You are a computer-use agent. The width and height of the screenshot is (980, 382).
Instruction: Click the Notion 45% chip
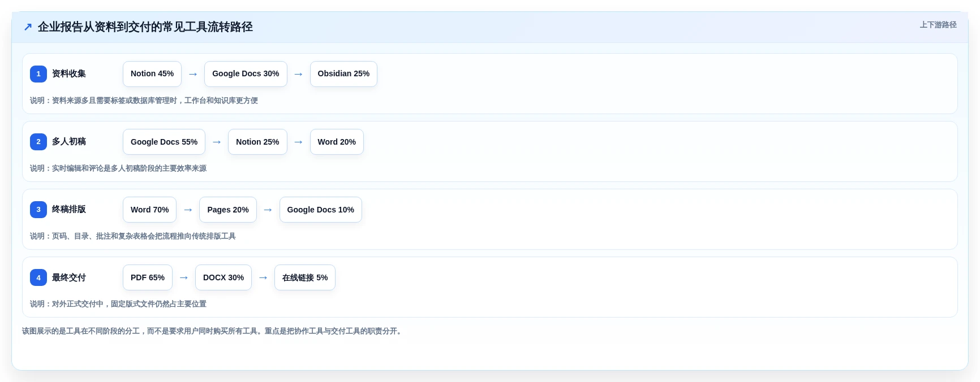click(152, 74)
